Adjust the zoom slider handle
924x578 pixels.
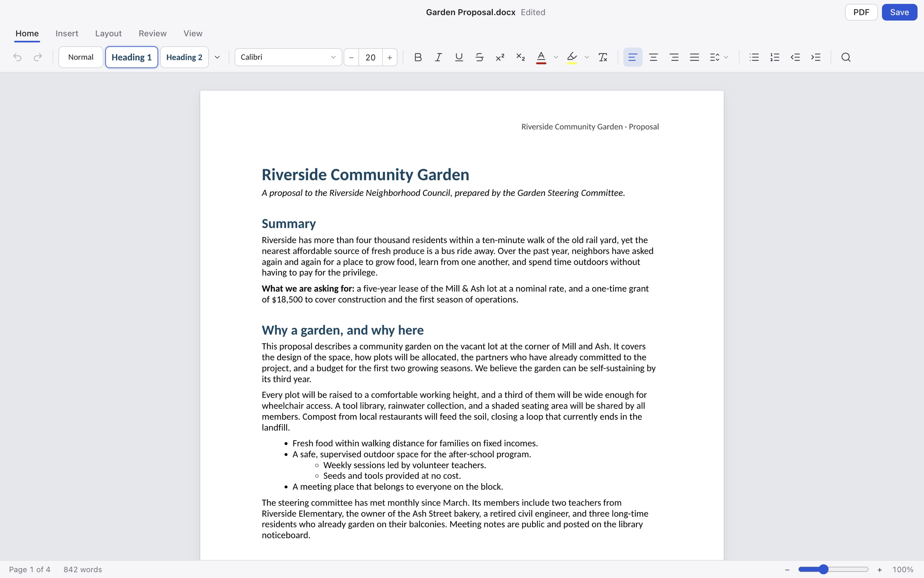[x=823, y=569]
